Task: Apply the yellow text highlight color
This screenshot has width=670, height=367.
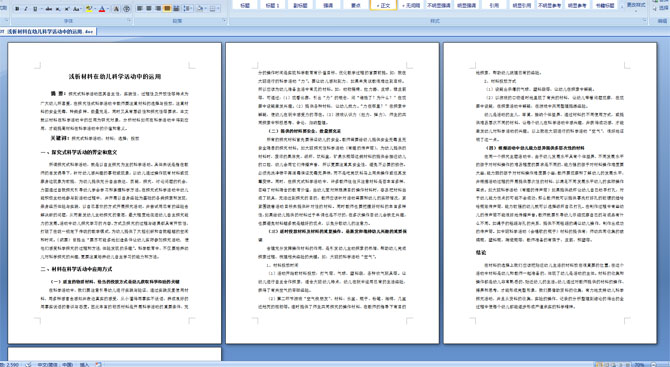Action: 89,9
